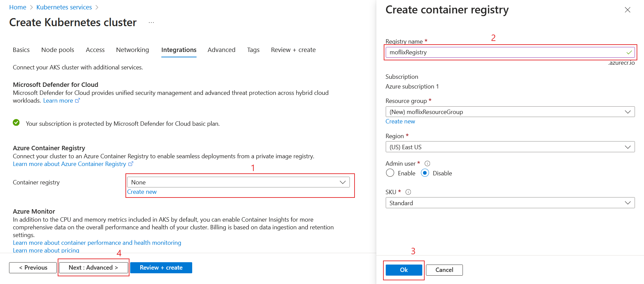Open the SKU Standard dropdown
The width and height of the screenshot is (644, 284).
[510, 203]
